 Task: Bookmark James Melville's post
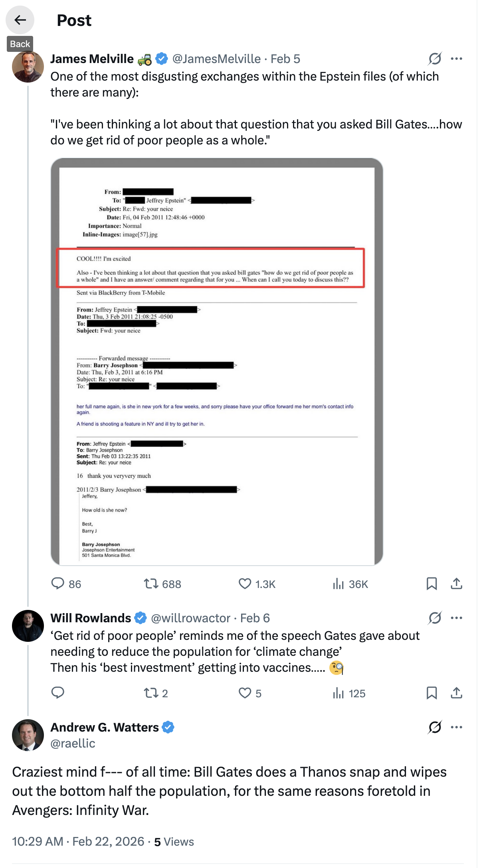click(432, 584)
